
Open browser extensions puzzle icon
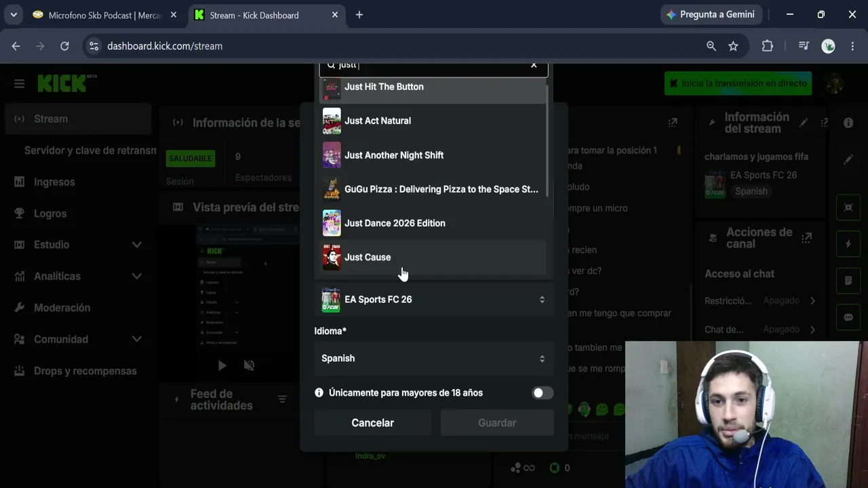767,46
